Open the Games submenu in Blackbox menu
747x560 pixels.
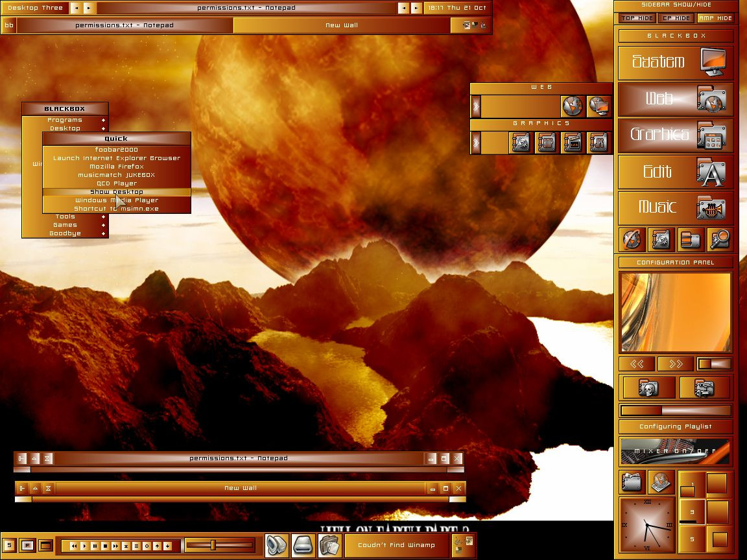65,225
